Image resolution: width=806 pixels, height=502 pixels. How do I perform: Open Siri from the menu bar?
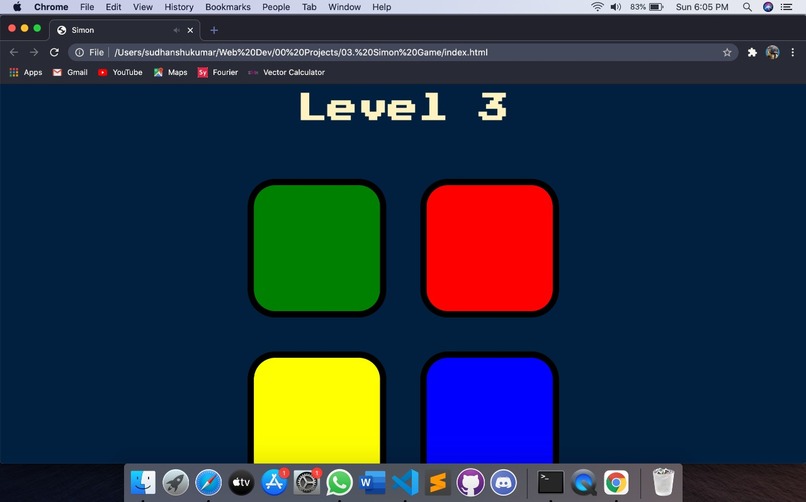[768, 7]
